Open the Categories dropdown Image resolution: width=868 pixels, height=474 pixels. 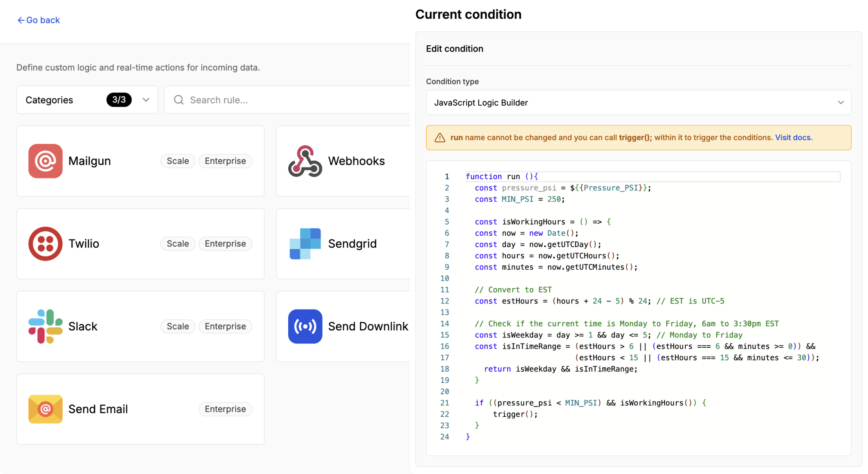(87, 100)
